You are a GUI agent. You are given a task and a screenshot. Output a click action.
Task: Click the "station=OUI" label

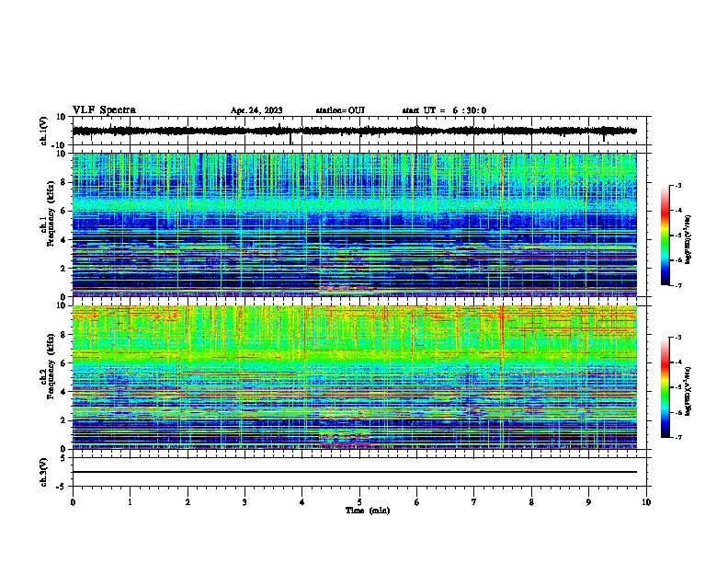(x=340, y=110)
